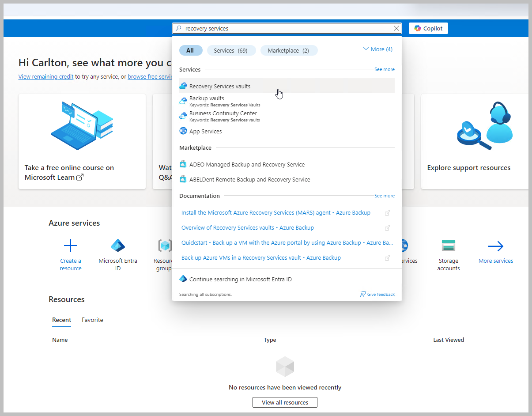Open the Microsoft Learn free course card
Image resolution: width=532 pixels, height=416 pixels.
[x=82, y=141]
